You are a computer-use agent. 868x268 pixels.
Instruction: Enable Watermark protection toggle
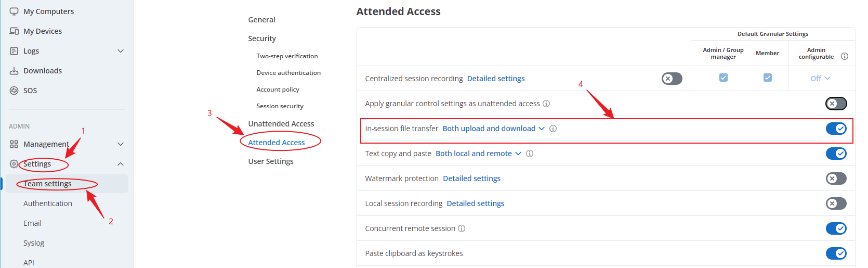(836, 178)
